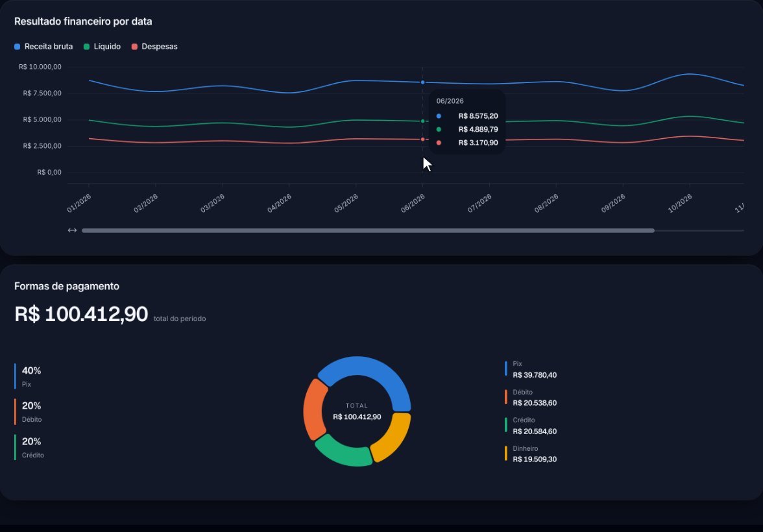Click tooltip value R$ 3.170,90
Image resolution: width=763 pixels, height=532 pixels.
pos(478,143)
